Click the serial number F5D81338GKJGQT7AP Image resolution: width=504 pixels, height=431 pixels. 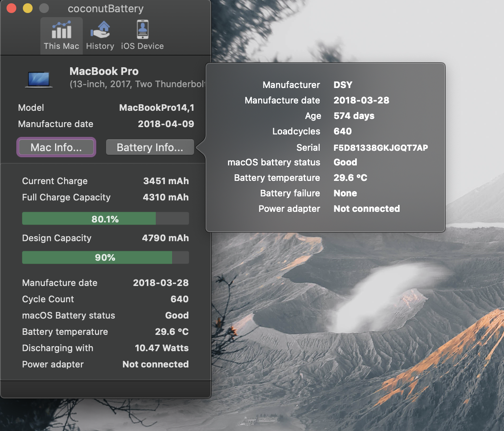[381, 147]
